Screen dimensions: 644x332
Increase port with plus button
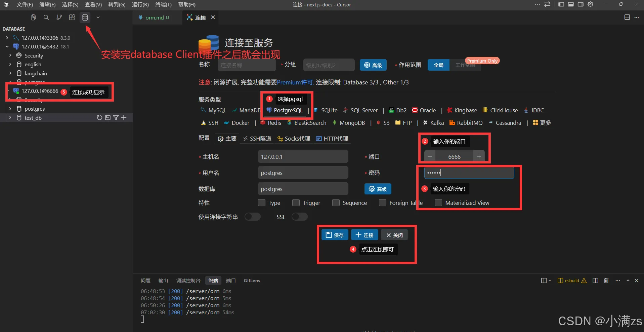pos(479,156)
